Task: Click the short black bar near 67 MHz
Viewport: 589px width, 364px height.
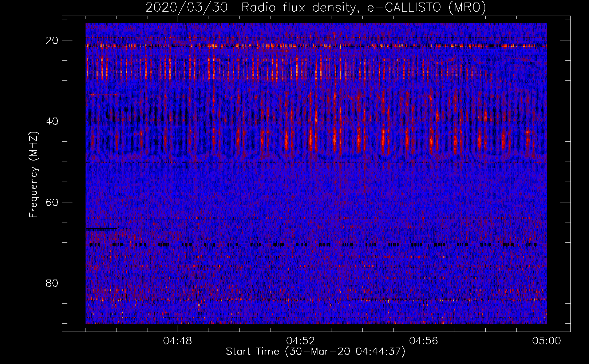Action: [102, 229]
